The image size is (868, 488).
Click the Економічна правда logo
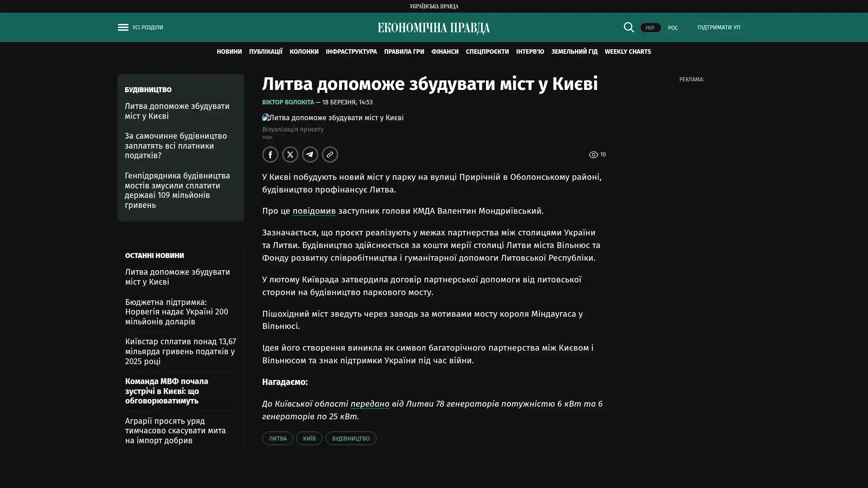[434, 28]
